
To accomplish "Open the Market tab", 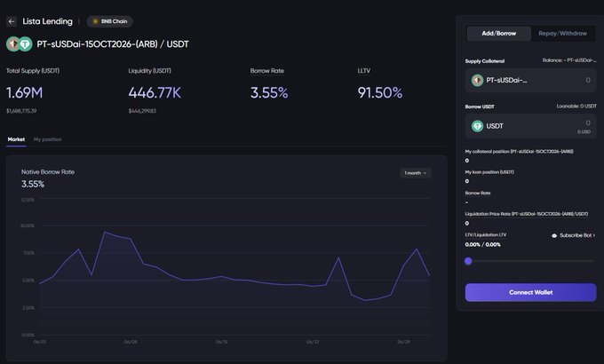I will tap(16, 139).
